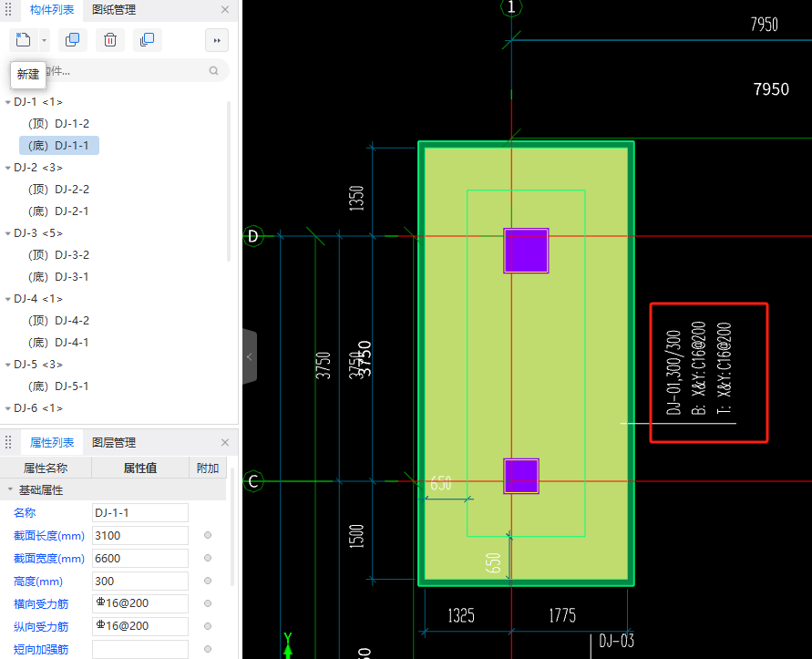Toggle 附加 option for 高度
The width and height of the screenshot is (812, 659).
click(x=208, y=581)
